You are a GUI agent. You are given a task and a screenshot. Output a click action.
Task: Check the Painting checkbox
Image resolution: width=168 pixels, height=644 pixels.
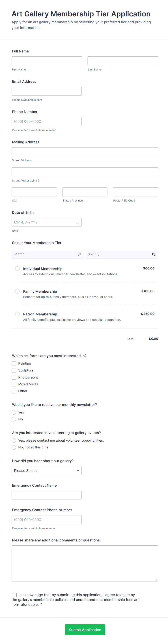pyautogui.click(x=14, y=364)
